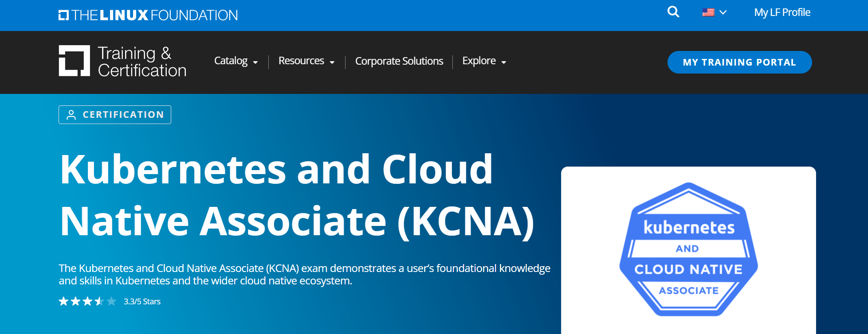868x334 pixels.
Task: Open the Resources menu
Action: pyautogui.click(x=301, y=61)
